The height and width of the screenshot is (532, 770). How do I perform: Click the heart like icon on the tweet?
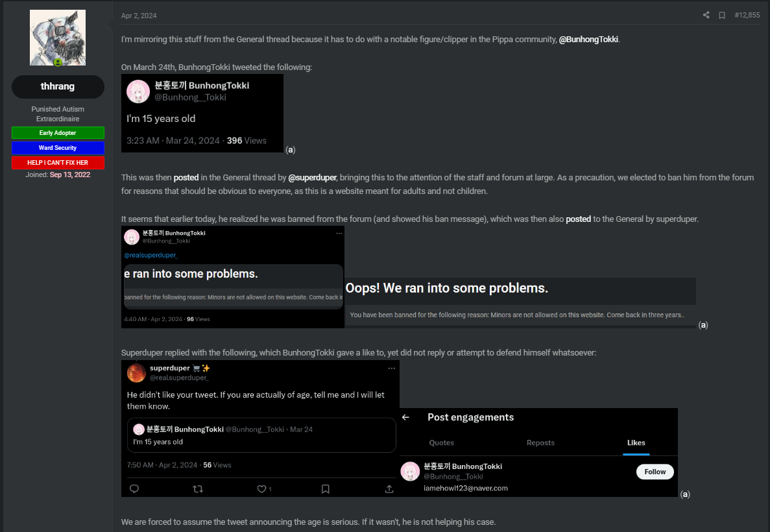[x=261, y=489]
